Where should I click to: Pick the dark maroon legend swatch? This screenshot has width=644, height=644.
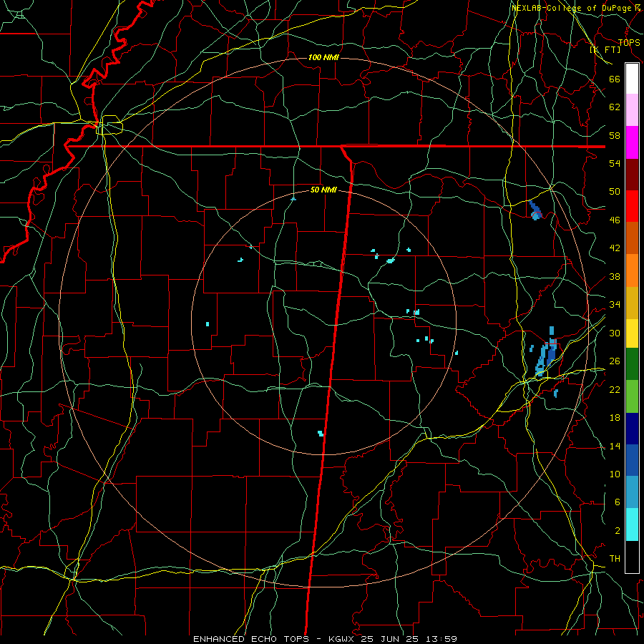click(632, 175)
